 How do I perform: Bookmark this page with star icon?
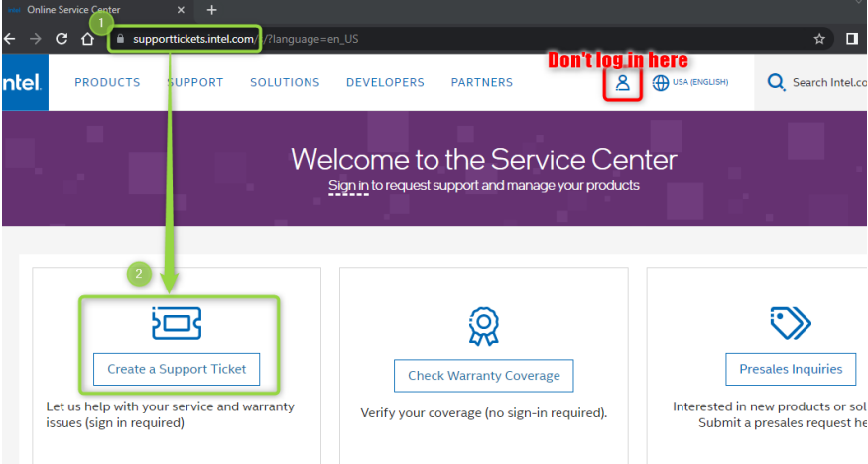tap(819, 39)
